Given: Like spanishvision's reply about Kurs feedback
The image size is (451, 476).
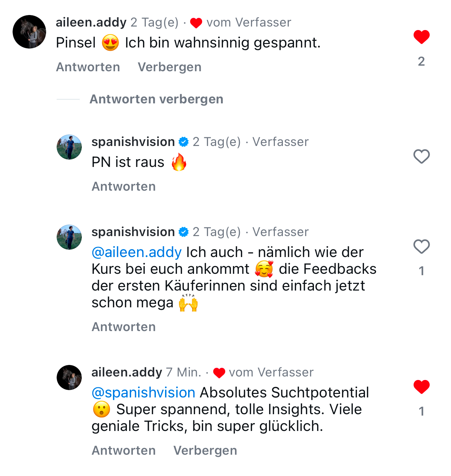Looking at the screenshot, I should (x=421, y=247).
